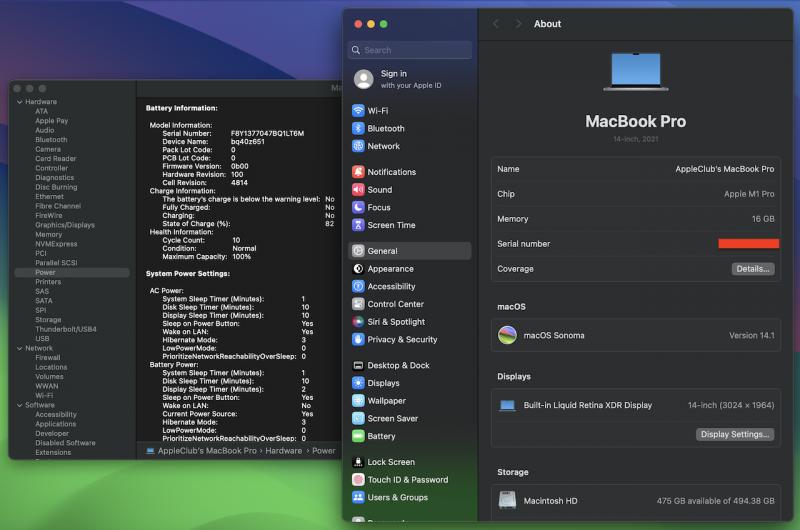Select Firewall under Network tree
This screenshot has width=800, height=530.
coord(47,358)
